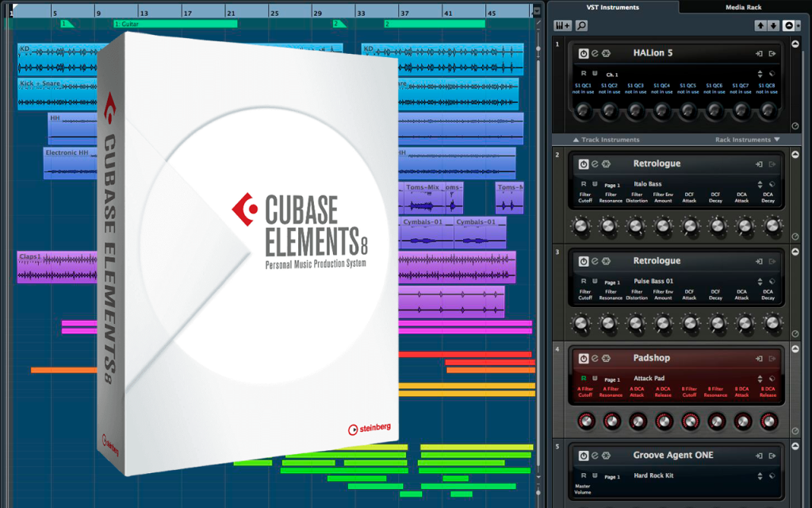Enable Read automation on Padshop
The height and width of the screenshot is (508, 812).
[584, 379]
